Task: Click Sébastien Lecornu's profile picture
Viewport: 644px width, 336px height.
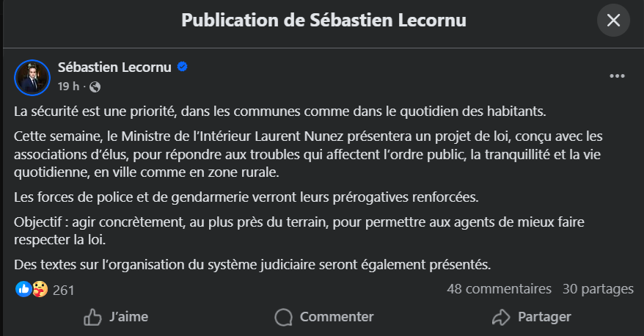Action: pos(32,76)
